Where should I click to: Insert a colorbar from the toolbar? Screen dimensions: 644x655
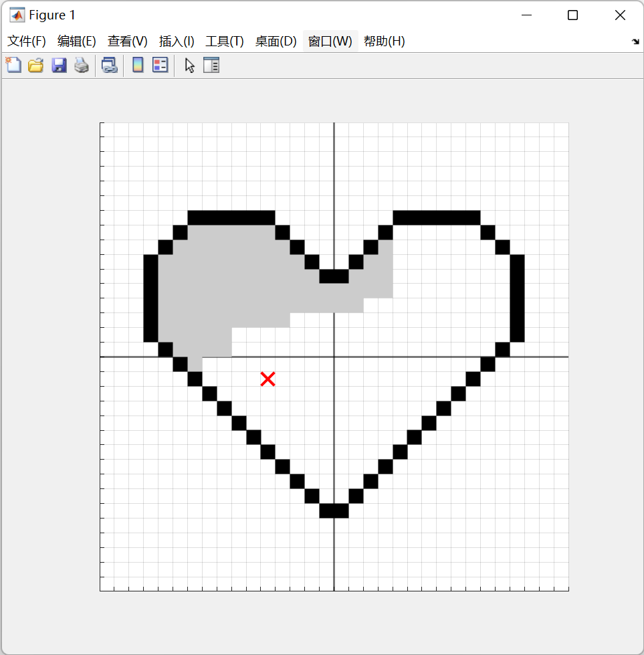pyautogui.click(x=138, y=66)
